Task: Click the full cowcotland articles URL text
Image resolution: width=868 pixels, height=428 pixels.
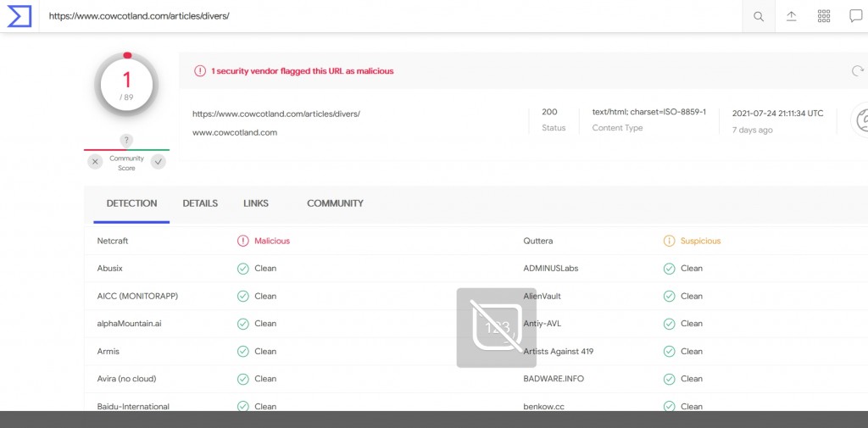Action: 276,114
